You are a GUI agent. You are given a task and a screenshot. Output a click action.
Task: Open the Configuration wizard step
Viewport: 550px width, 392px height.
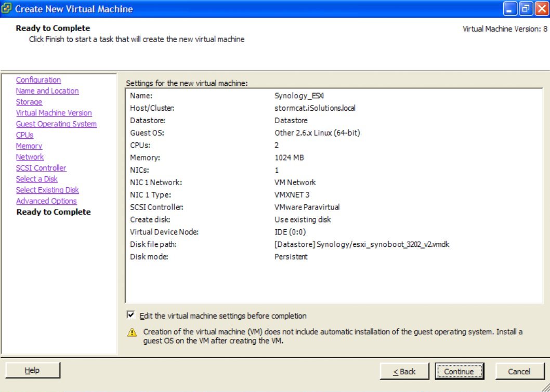pyautogui.click(x=38, y=80)
